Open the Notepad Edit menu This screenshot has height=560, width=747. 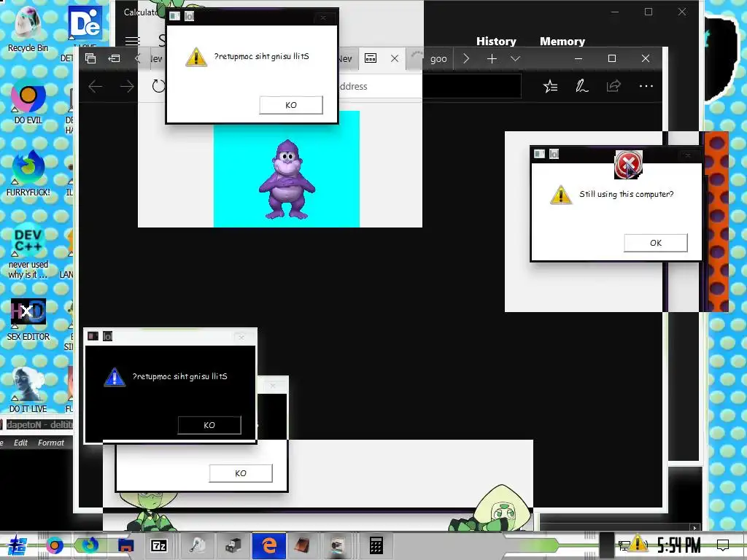pyautogui.click(x=20, y=443)
